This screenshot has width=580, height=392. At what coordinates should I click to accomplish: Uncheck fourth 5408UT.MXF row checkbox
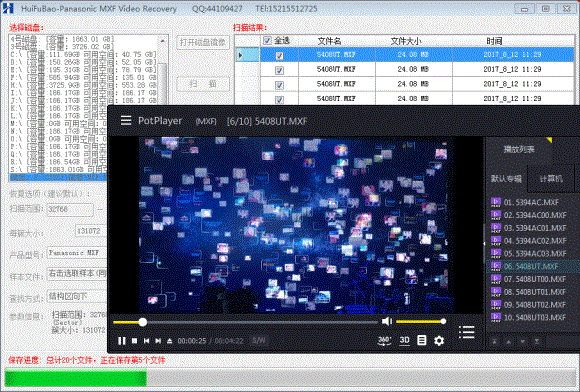[279, 99]
